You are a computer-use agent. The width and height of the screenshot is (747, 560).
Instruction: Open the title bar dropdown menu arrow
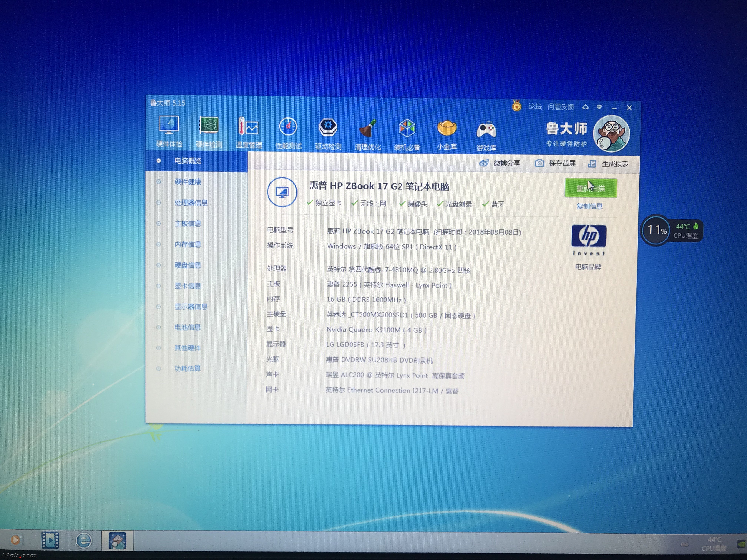599,107
